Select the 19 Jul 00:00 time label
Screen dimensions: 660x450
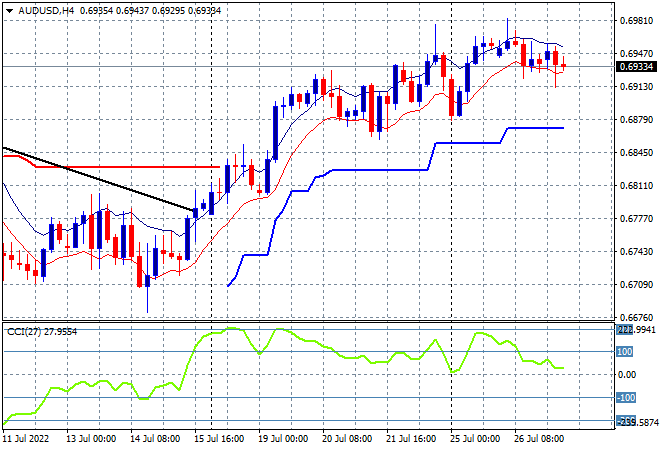283,439
